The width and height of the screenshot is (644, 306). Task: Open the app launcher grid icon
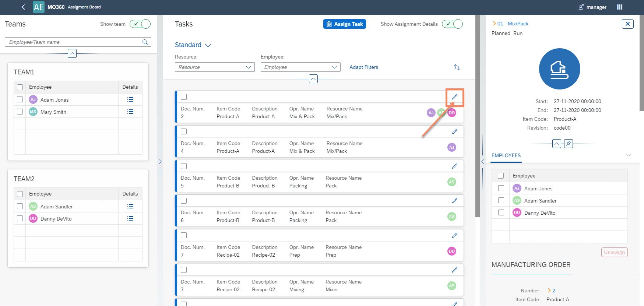pyautogui.click(x=620, y=7)
